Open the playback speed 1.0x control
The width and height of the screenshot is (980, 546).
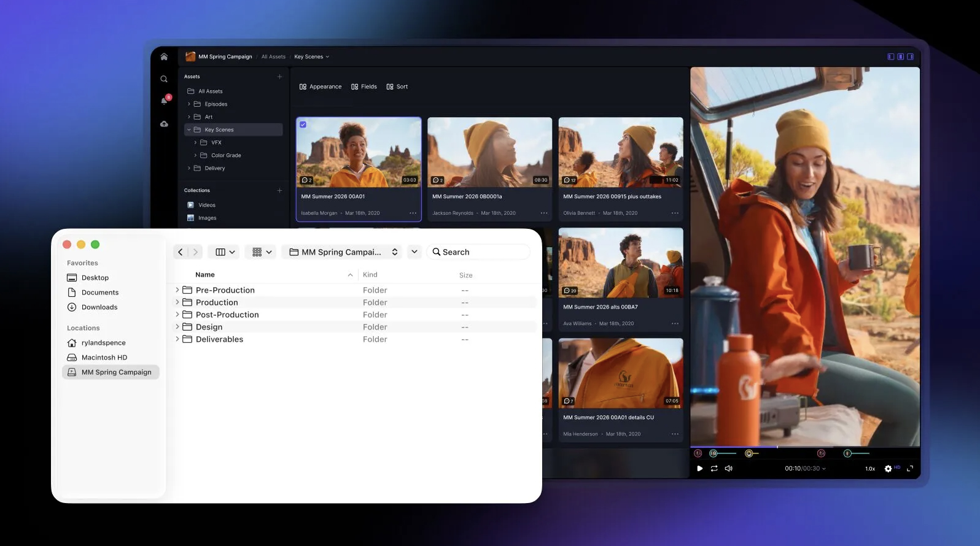click(870, 469)
